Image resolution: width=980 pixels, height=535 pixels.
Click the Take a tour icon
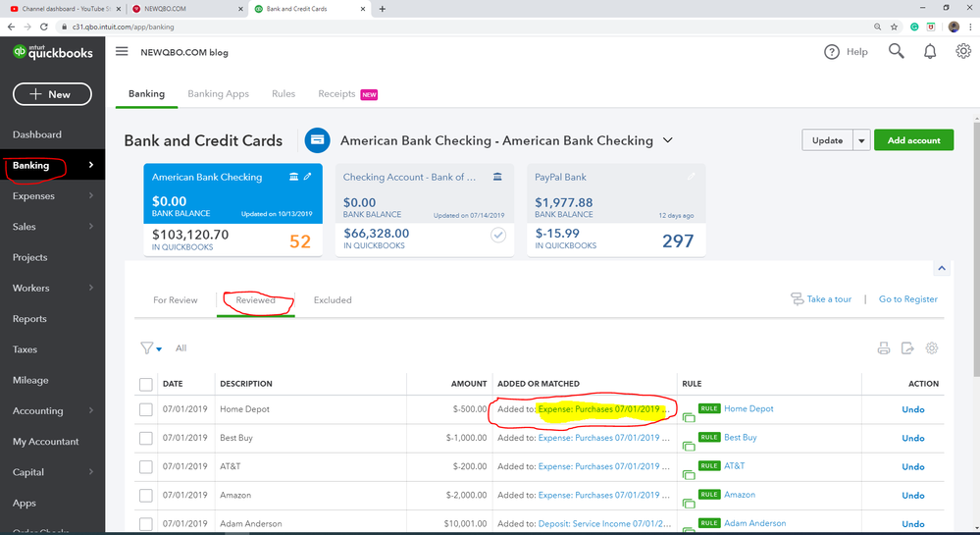(x=797, y=299)
